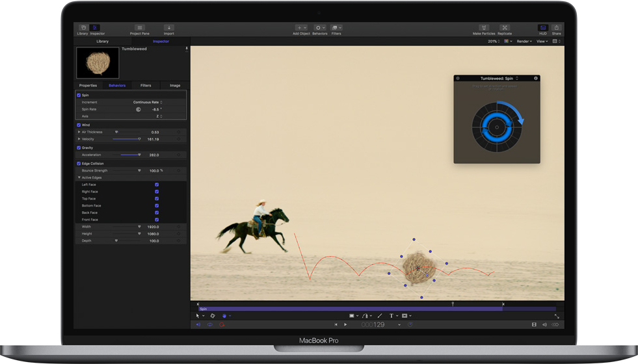The height and width of the screenshot is (364, 638).
Task: Collapse the Active Edges section
Action: 79,177
